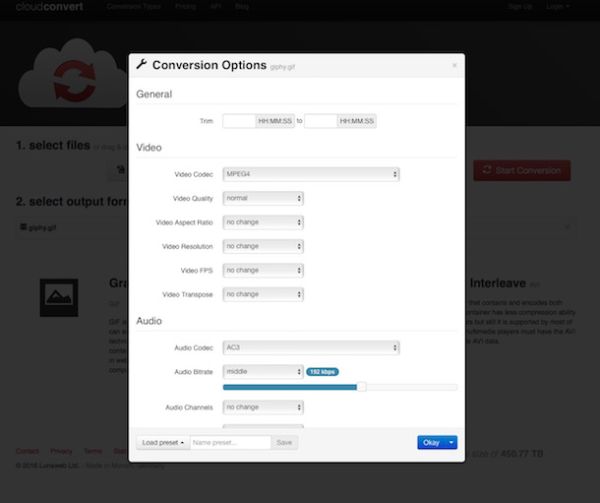Click the Video Codec label
The image size is (600, 503).
tap(194, 174)
